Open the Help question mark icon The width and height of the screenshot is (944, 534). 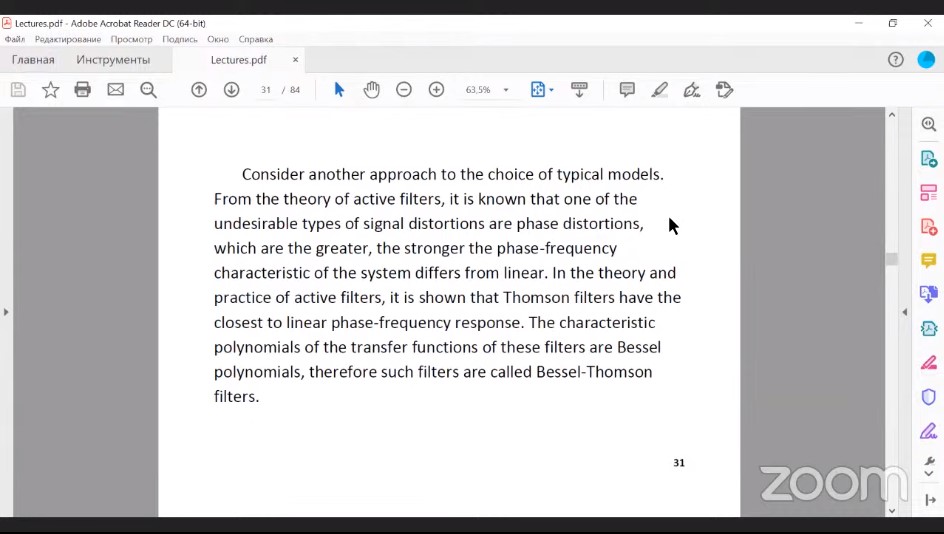895,60
